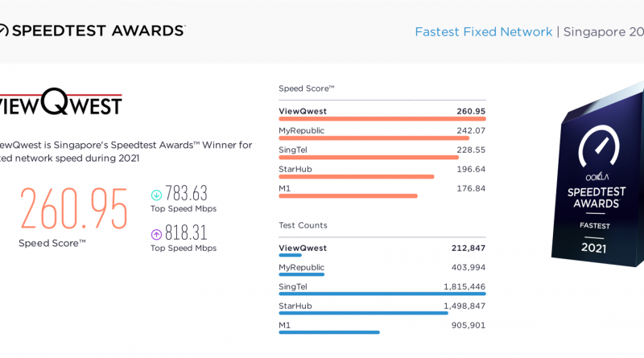Click ViewQwest's orange speed score bar
This screenshot has height=358, width=644.
point(382,119)
